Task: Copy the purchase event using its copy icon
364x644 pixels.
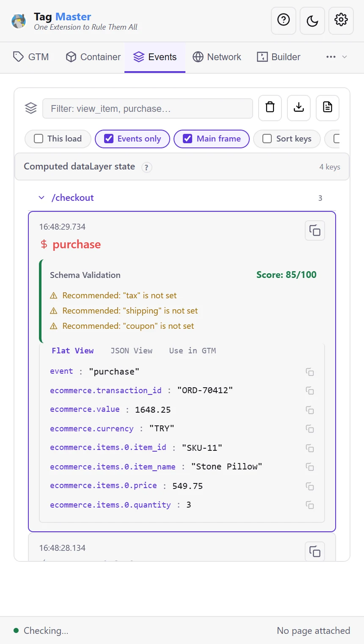Action: pyautogui.click(x=315, y=230)
